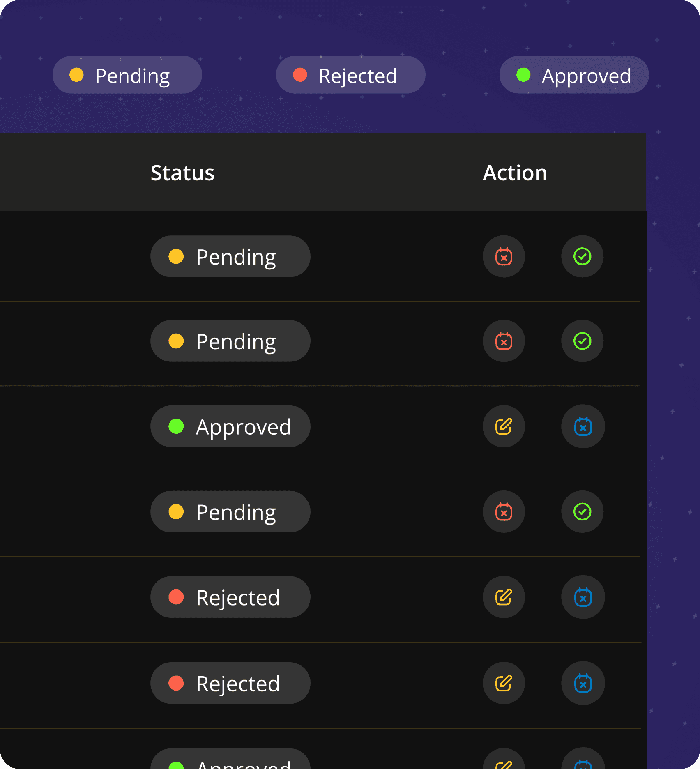Edit the first Approved row with pencil icon
Screen dimensions: 700x769
pos(504,426)
